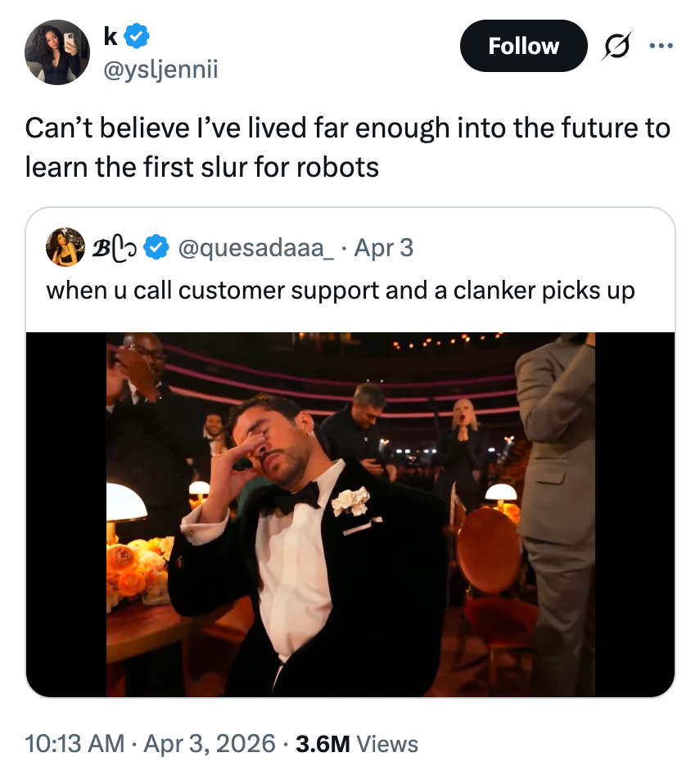Open the @quesadaaa_ handle in quote
The height and width of the screenshot is (784, 691).
[255, 246]
